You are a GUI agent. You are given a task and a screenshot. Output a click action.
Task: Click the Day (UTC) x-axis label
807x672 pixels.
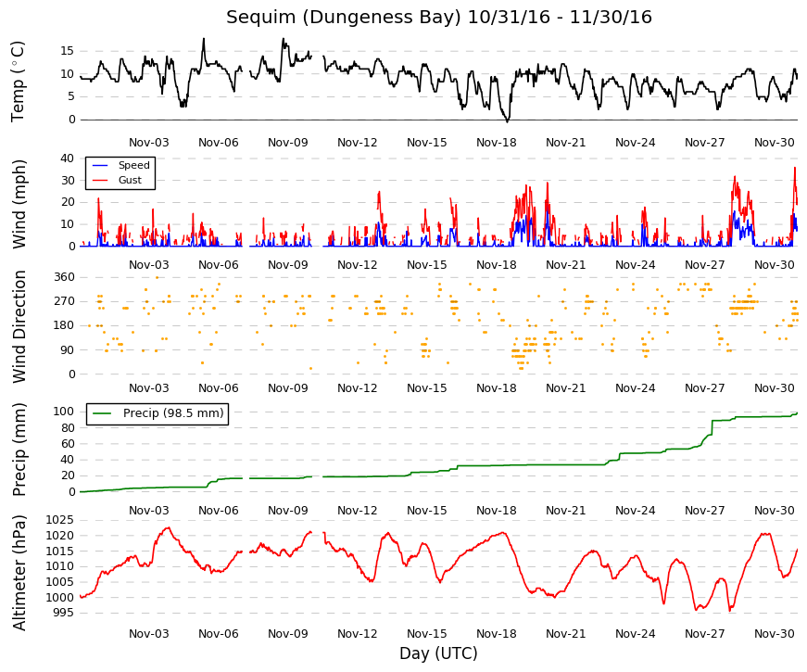pos(438,653)
